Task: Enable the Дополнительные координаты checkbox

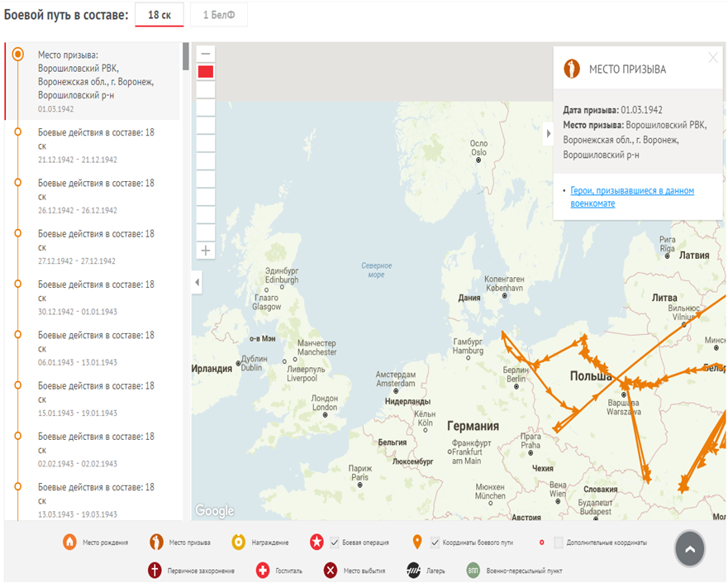Action: coord(559,542)
